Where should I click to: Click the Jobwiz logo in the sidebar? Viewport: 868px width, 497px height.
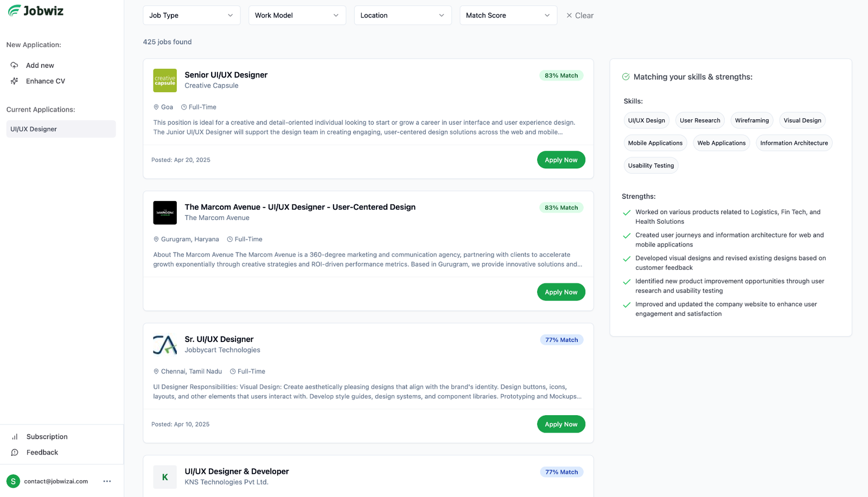point(36,11)
